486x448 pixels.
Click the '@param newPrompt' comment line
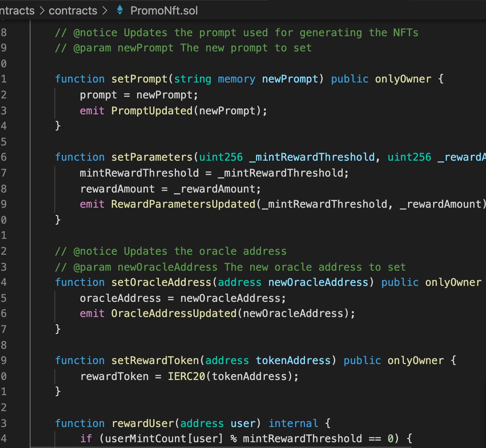(x=183, y=48)
